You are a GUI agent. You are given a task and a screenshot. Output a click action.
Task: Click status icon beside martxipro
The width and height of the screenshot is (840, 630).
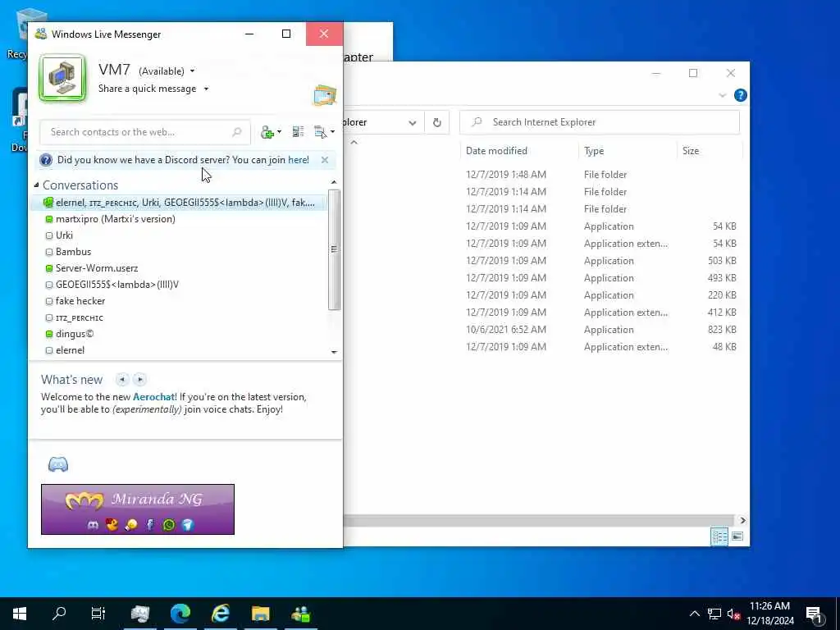pyautogui.click(x=49, y=219)
